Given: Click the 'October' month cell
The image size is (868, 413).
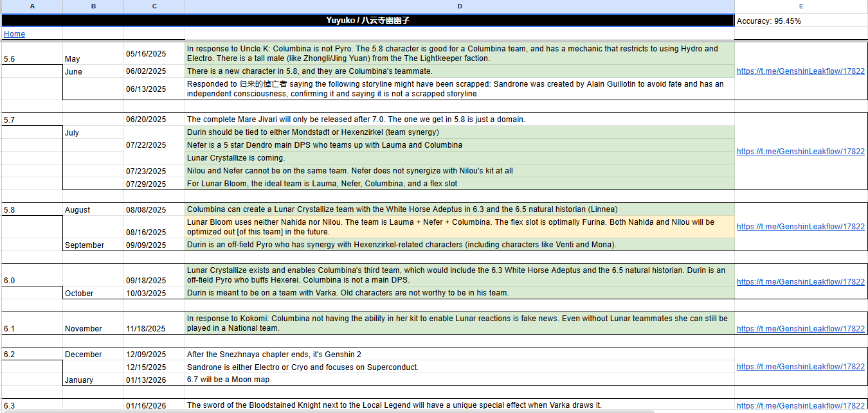Looking at the screenshot, I should 93,293.
